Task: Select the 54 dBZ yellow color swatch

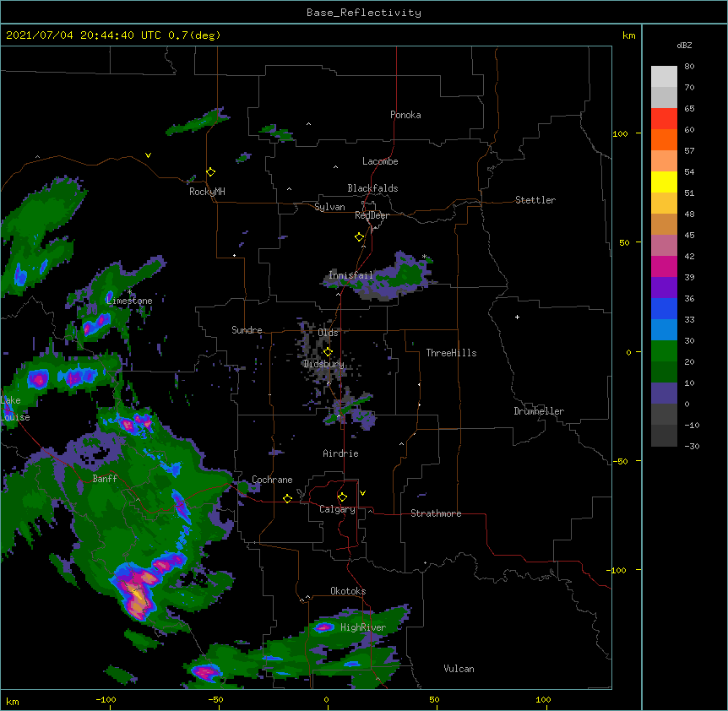Action: click(664, 182)
